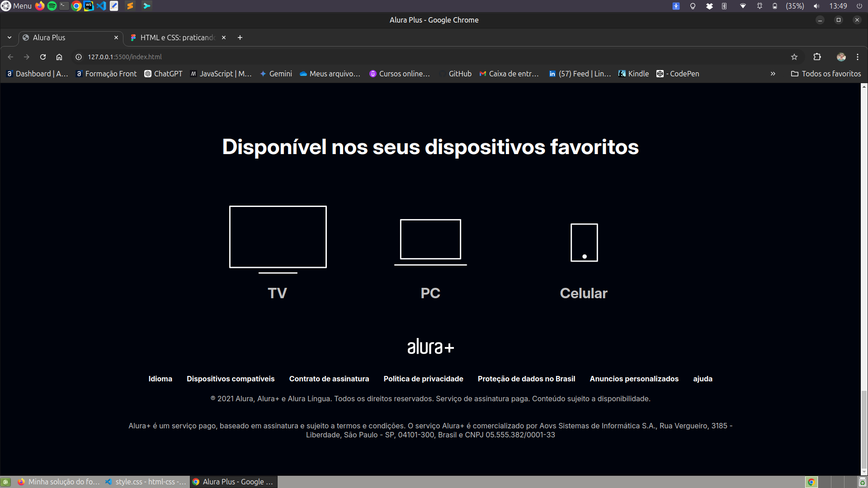The width and height of the screenshot is (868, 488).
Task: Open the Politica de privacidade footer link
Action: tap(423, 379)
